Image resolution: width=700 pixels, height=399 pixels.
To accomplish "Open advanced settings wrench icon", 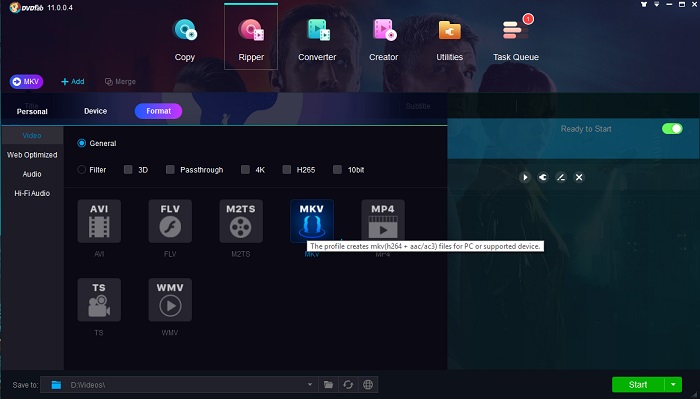I will pyautogui.click(x=543, y=177).
